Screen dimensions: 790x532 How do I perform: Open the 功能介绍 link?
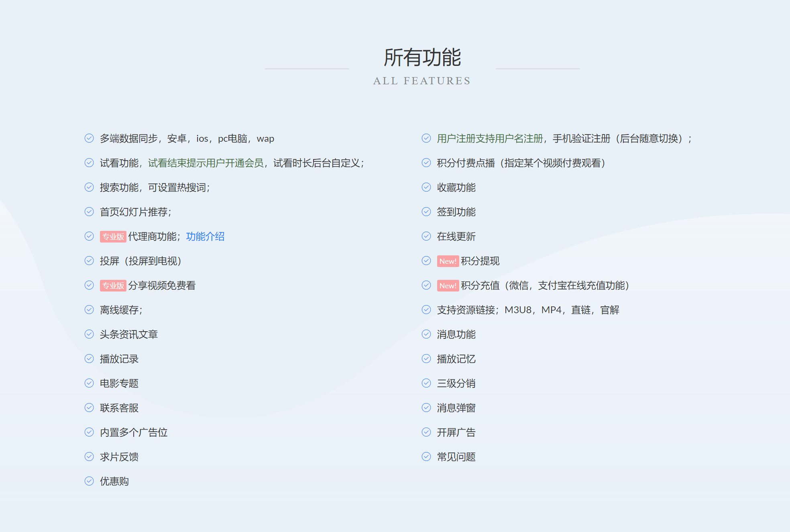pos(205,236)
